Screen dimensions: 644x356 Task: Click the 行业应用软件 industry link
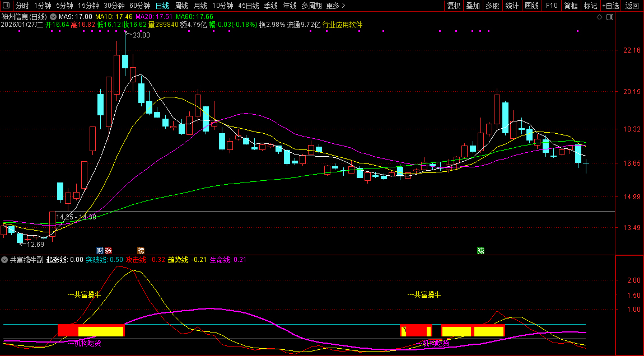(343, 25)
